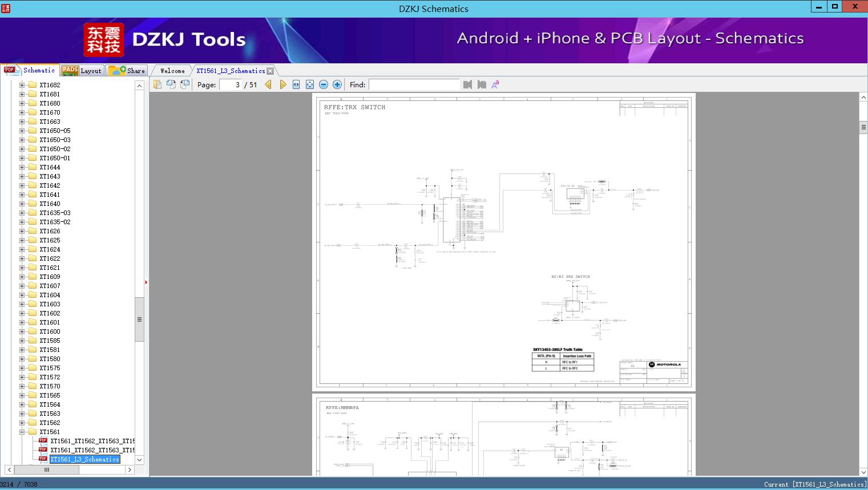Close the XT1561_L3_Schematics tab

[x=271, y=71]
